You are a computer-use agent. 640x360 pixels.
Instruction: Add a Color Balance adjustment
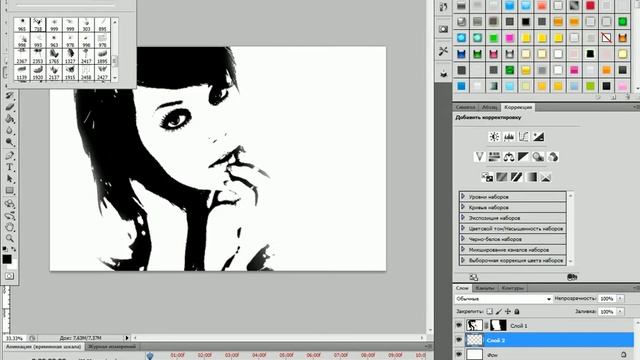point(509,157)
